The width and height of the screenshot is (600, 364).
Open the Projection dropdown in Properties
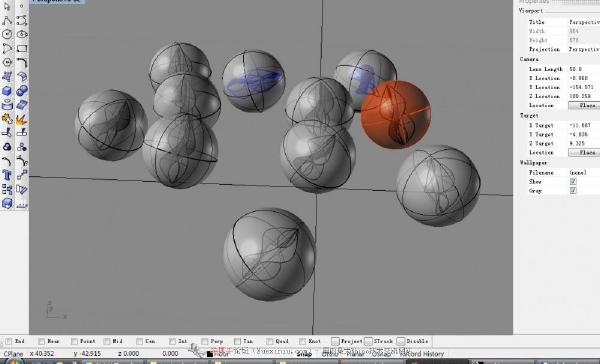(x=584, y=49)
